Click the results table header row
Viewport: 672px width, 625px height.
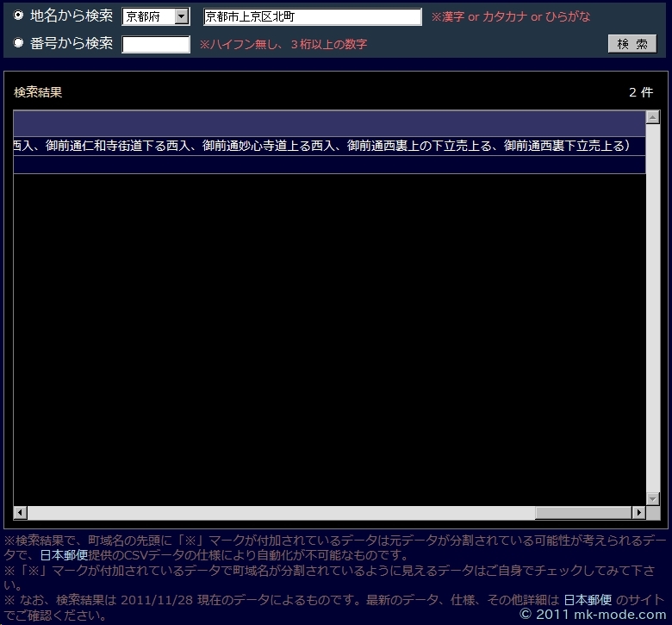pyautogui.click(x=327, y=122)
